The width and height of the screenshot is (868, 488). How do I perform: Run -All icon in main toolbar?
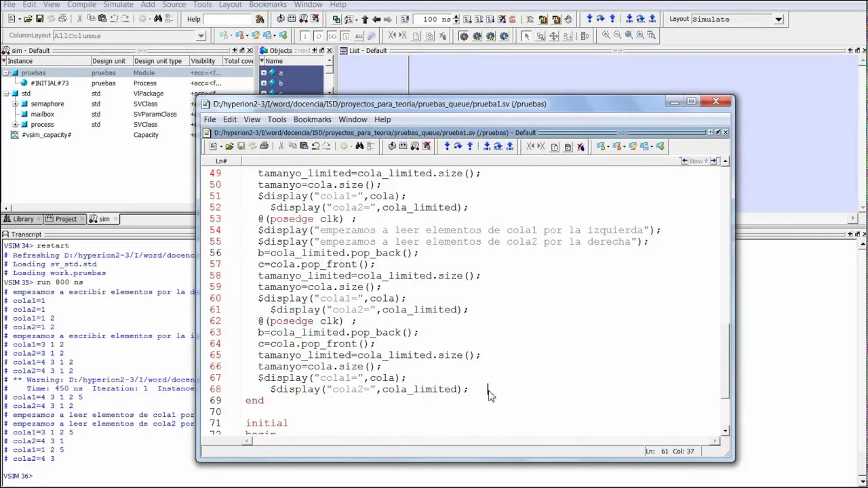click(490, 19)
